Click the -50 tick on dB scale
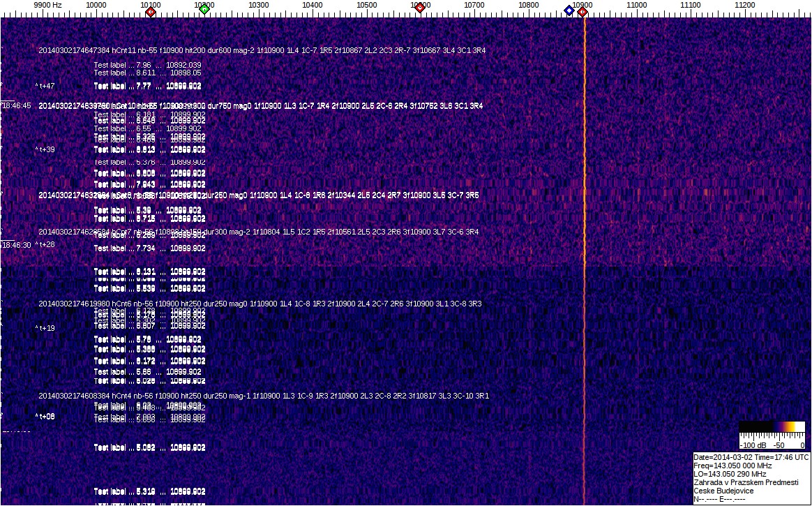This screenshot has width=812, height=506. click(x=779, y=445)
